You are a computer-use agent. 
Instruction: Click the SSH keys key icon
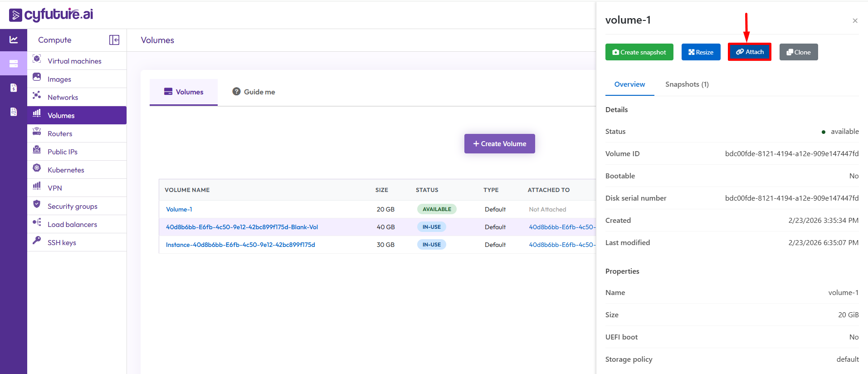click(37, 240)
